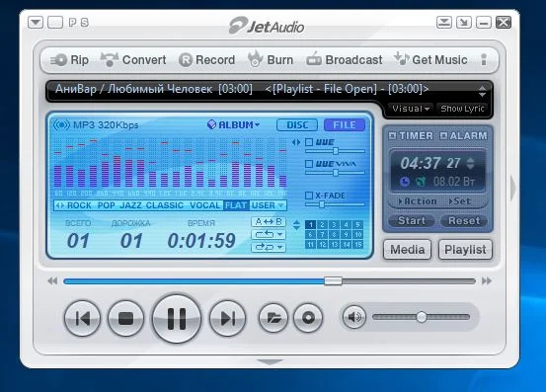Click the S skin button

pos(85,23)
